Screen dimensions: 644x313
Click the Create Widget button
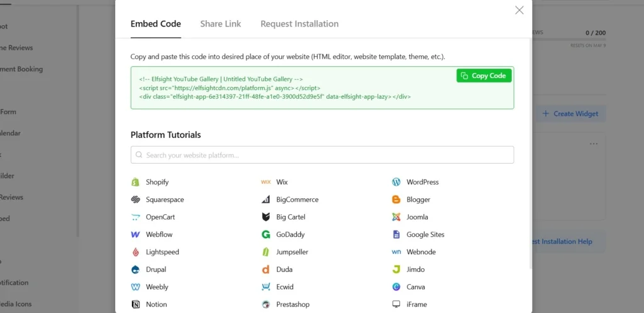570,114
